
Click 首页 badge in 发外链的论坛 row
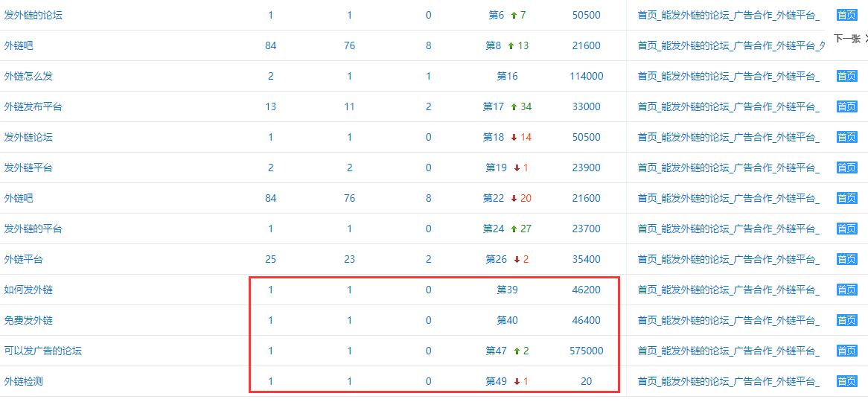pyautogui.click(x=846, y=16)
